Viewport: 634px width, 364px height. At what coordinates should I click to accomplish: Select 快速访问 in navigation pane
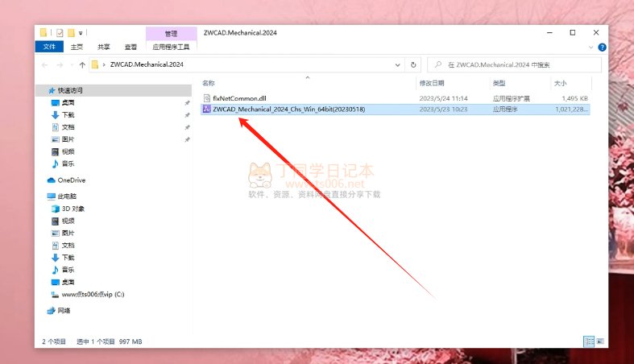pyautogui.click(x=70, y=90)
